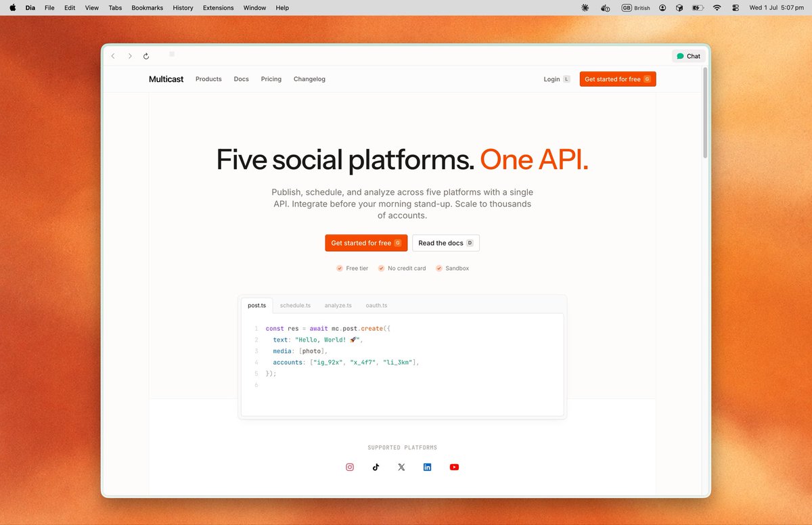Click the YouTube platform icon

454,467
